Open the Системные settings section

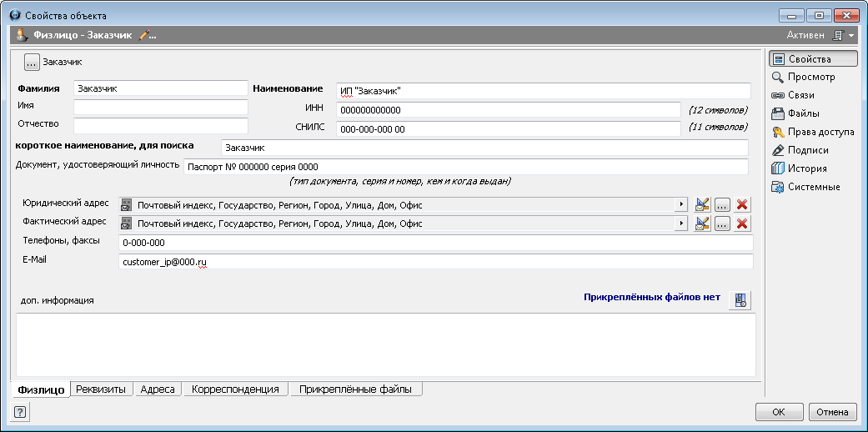[805, 187]
